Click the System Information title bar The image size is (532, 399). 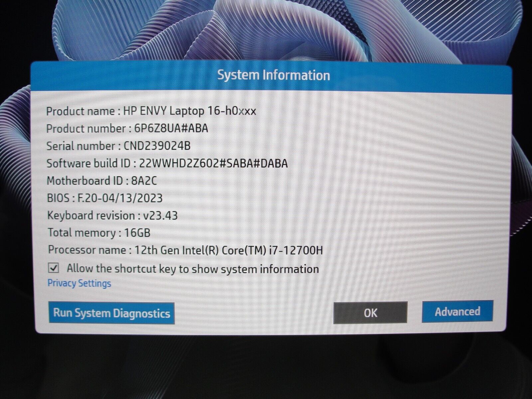tap(271, 76)
